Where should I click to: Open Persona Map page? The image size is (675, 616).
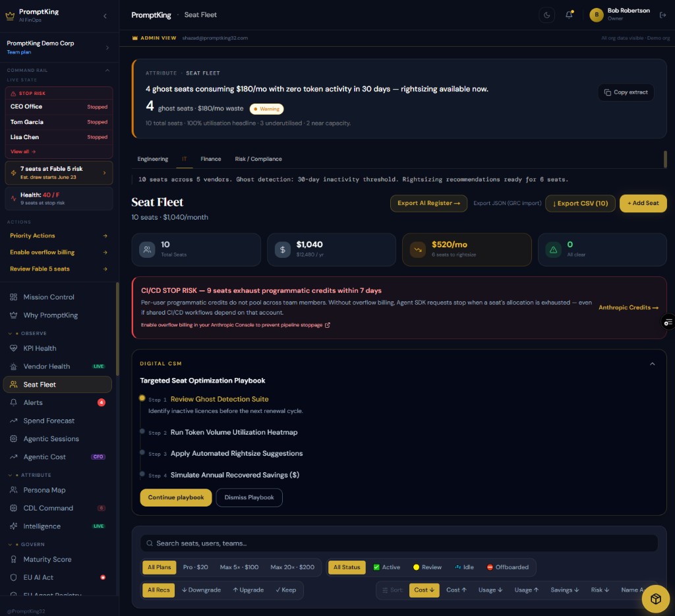pos(57,490)
